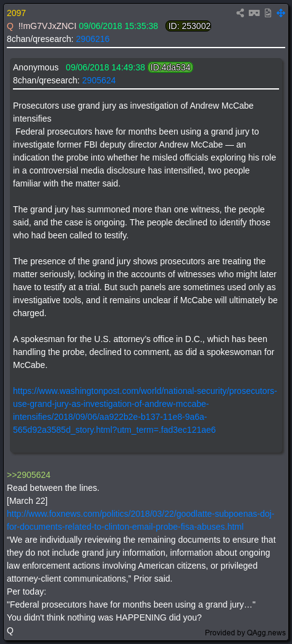
Task: Click the share icon
Action: (x=240, y=13)
